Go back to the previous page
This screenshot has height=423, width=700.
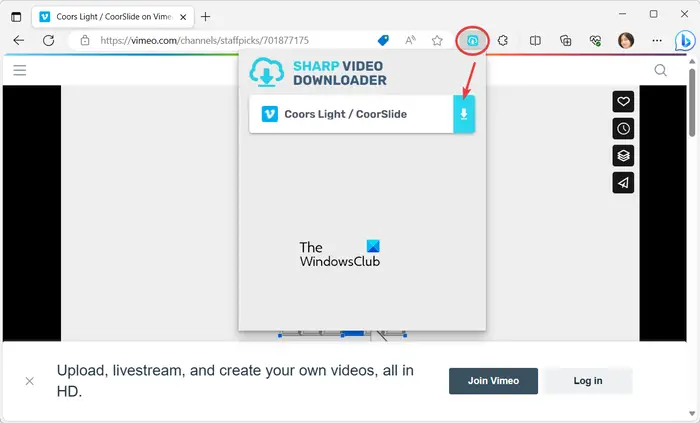coord(18,41)
